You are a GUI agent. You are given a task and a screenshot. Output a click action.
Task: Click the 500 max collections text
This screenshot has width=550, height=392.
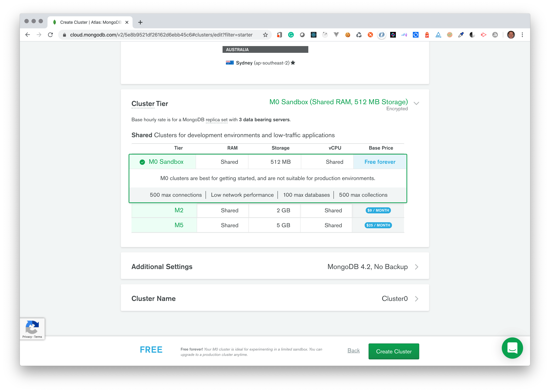pos(363,195)
